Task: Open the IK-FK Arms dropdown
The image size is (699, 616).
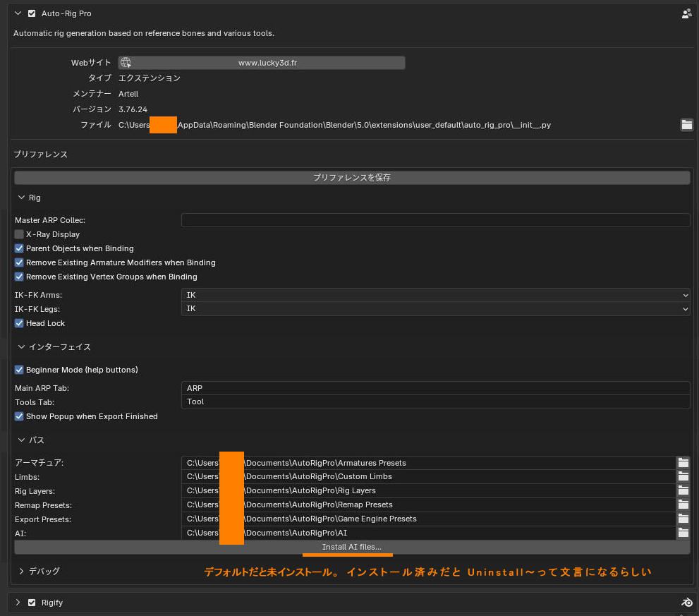Action: [435, 295]
